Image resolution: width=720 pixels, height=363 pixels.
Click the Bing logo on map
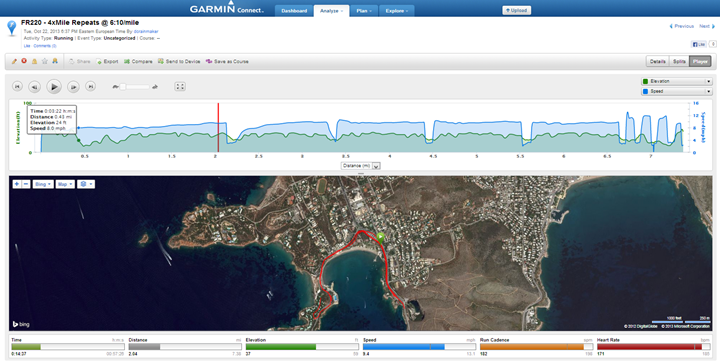[x=21, y=324]
